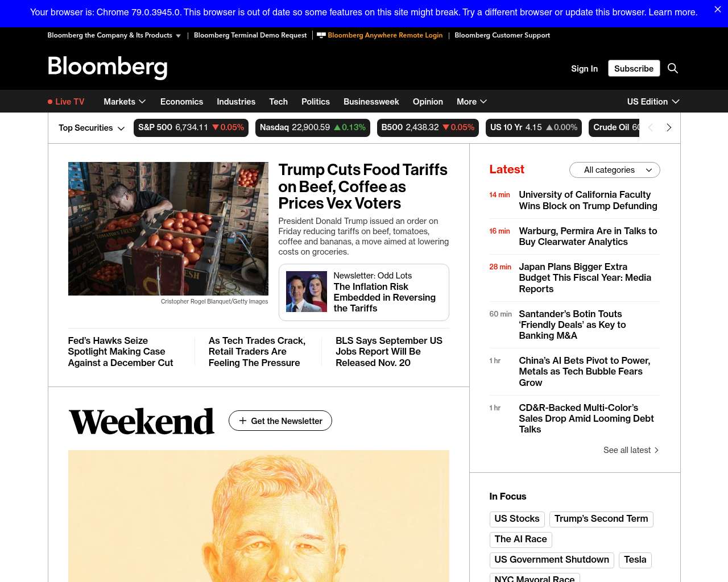Expand the Markets menu
The width and height of the screenshot is (728, 582).
125,102
